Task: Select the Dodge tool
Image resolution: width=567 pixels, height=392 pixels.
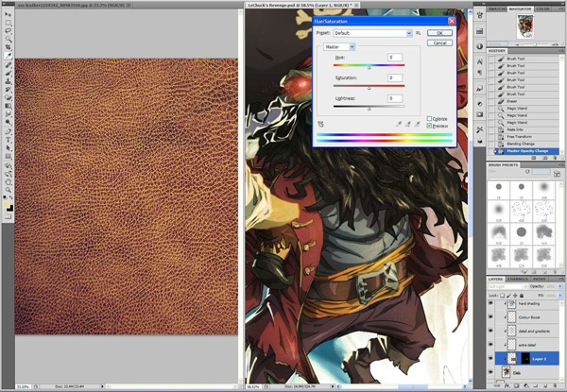Action: click(x=8, y=123)
